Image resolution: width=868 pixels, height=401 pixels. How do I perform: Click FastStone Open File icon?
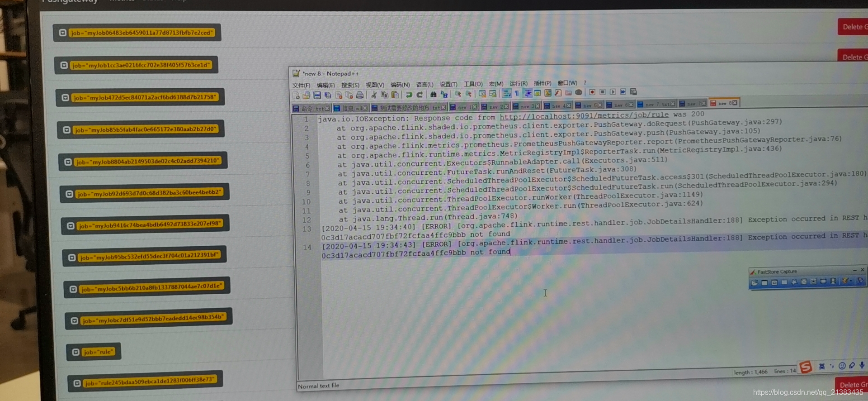tap(755, 282)
